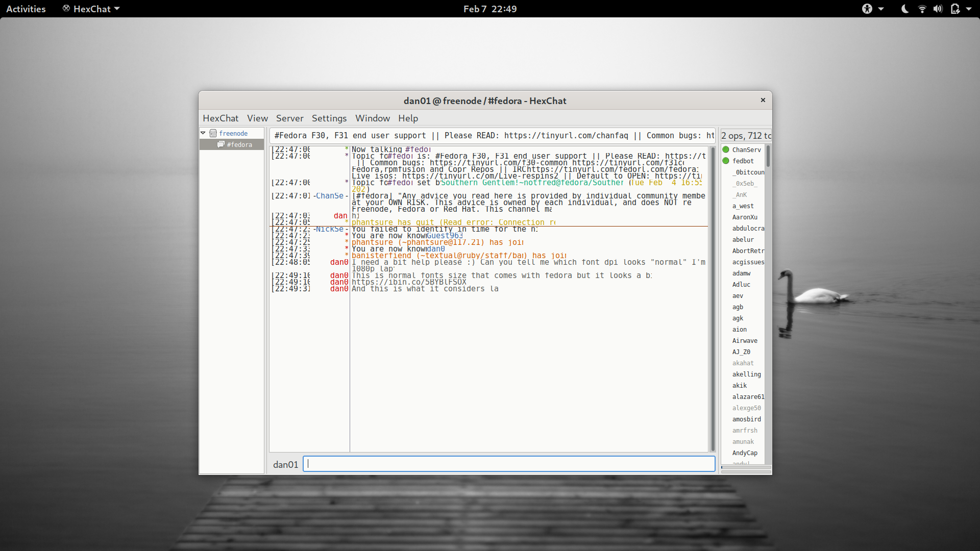Click the '2 ops, 712 total' user count label
The width and height of the screenshot is (980, 551).
tap(746, 136)
